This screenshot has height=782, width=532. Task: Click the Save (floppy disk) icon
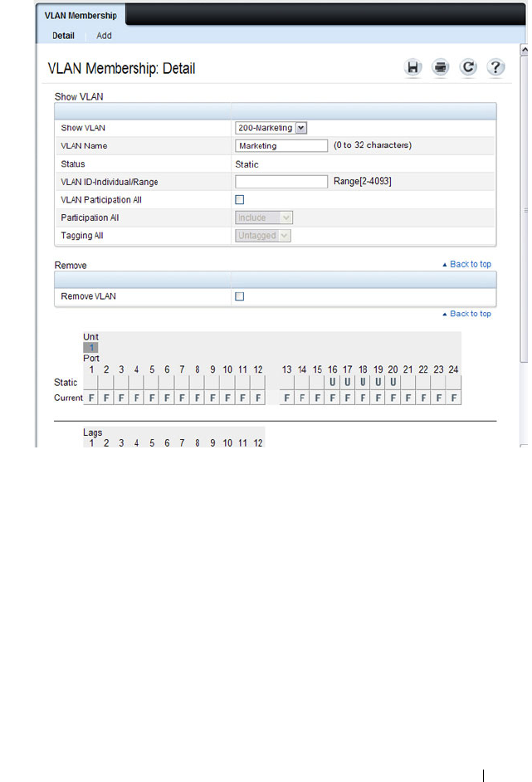click(x=412, y=67)
